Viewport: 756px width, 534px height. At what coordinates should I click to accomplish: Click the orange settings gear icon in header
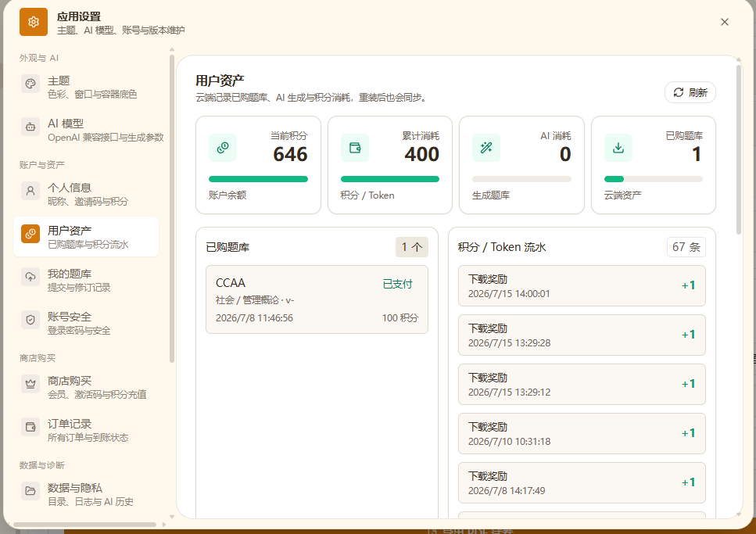[34, 22]
